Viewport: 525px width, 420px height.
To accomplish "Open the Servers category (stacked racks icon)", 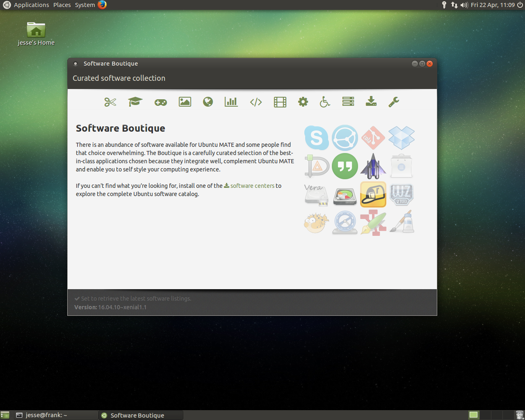I will (348, 102).
